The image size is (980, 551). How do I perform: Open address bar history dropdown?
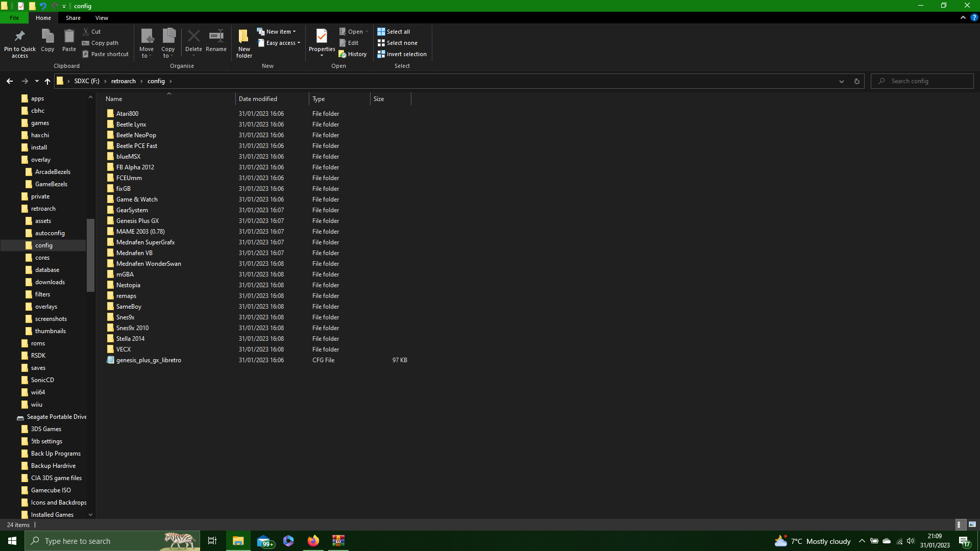842,81
